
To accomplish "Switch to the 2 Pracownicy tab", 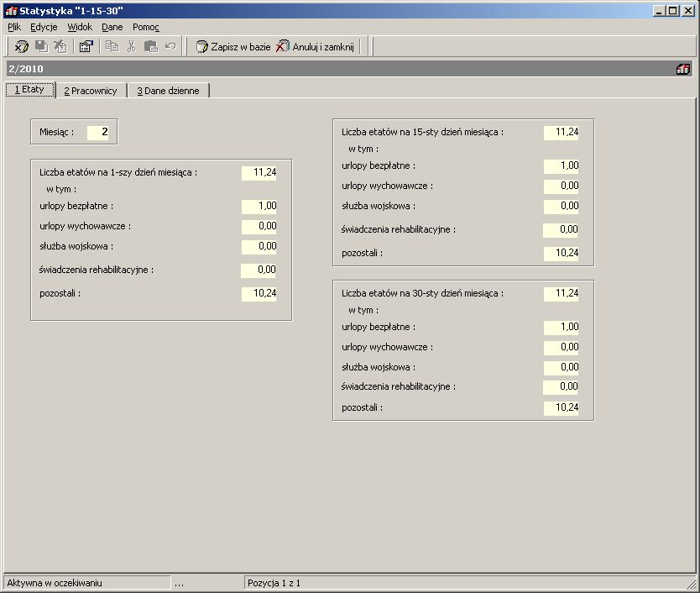I will 91,91.
